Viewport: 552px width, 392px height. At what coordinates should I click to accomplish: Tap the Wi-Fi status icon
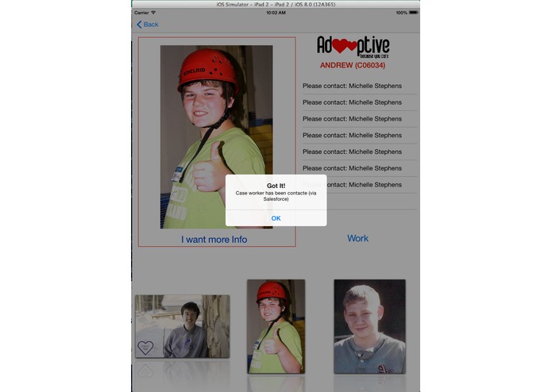point(153,13)
